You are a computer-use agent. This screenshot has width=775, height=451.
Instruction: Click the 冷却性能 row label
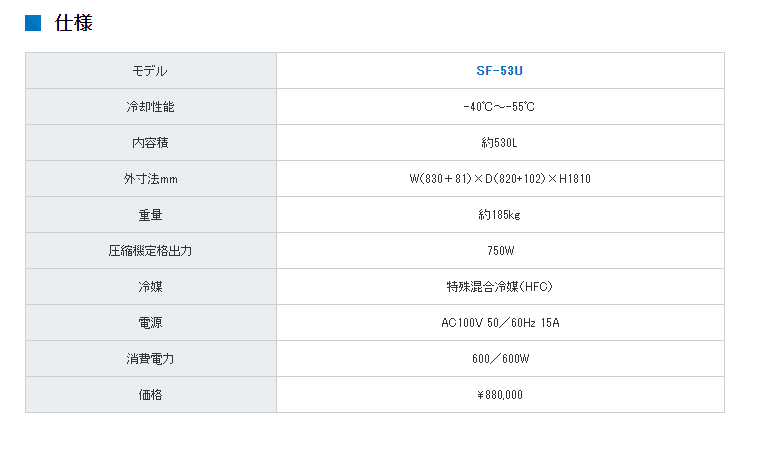click(x=150, y=107)
